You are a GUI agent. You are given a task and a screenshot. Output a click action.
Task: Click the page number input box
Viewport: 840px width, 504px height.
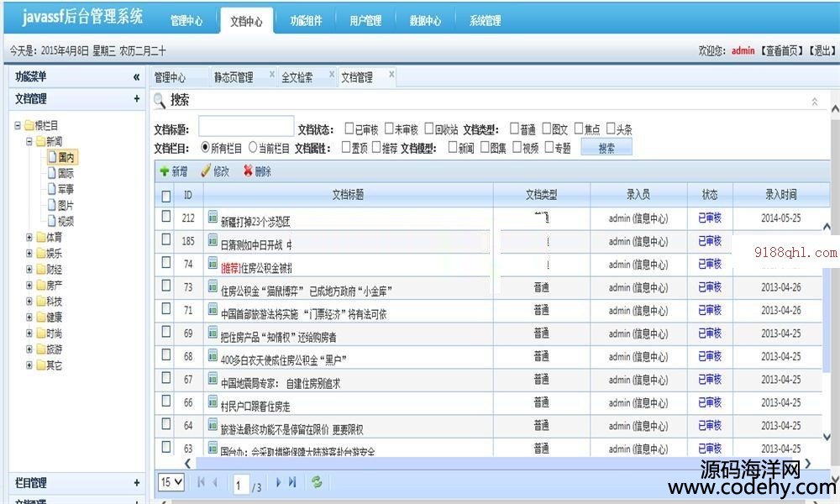click(240, 484)
